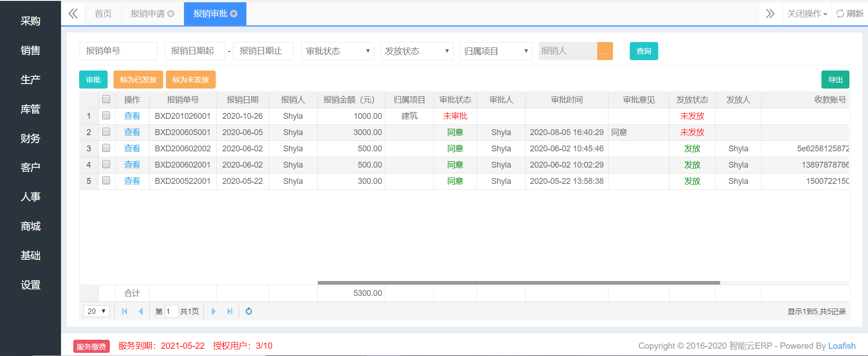Check the row for BXD200522001
This screenshot has height=356, width=868.
tap(106, 180)
